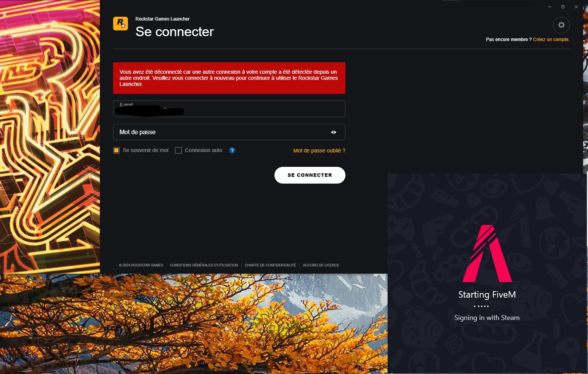Minimize the Rockstar Games Launcher window
588x374 pixels.
(x=549, y=7)
